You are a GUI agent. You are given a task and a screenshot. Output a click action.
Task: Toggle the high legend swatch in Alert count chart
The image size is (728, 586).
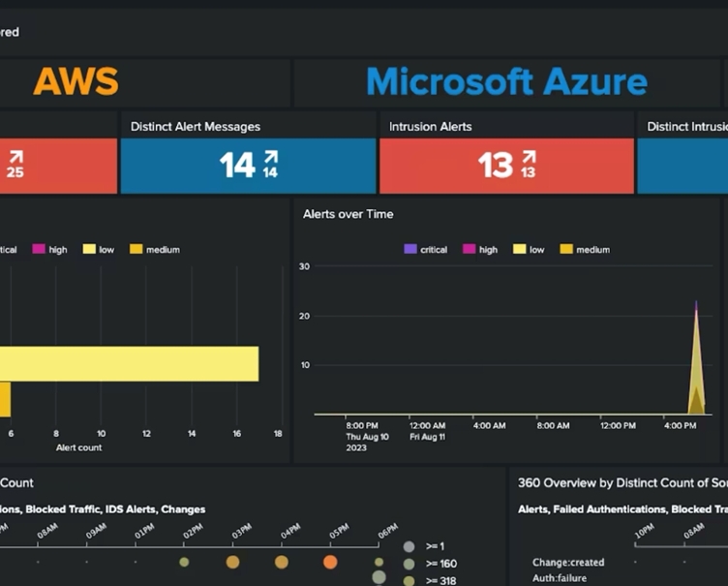click(39, 249)
